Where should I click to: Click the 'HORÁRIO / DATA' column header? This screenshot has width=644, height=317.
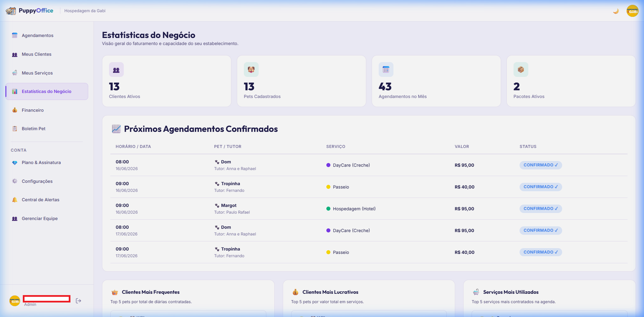click(x=133, y=146)
